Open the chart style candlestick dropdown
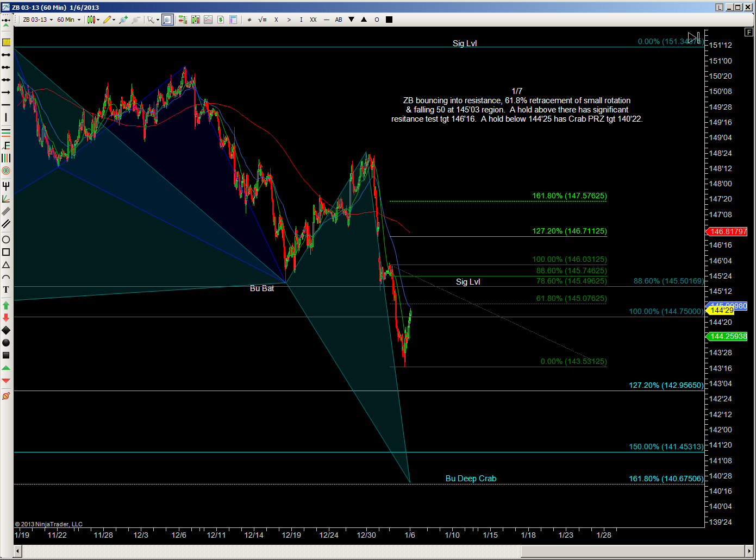 [x=93, y=20]
